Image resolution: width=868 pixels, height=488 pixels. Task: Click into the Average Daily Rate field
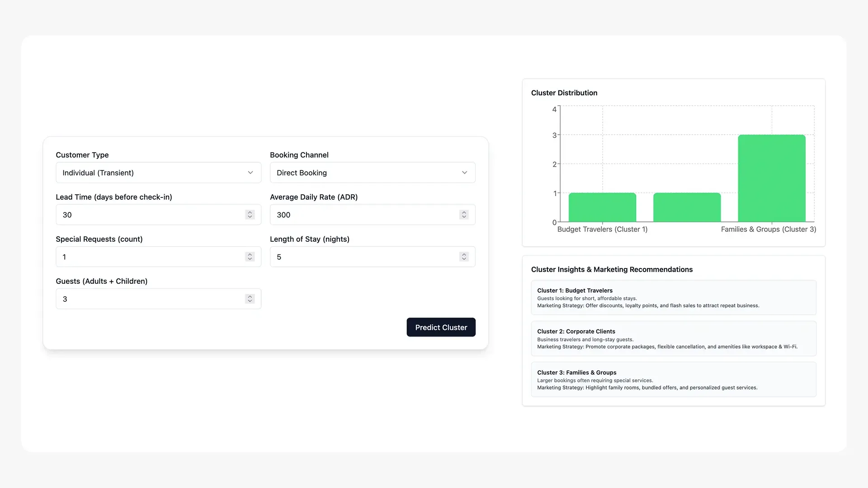tap(363, 215)
